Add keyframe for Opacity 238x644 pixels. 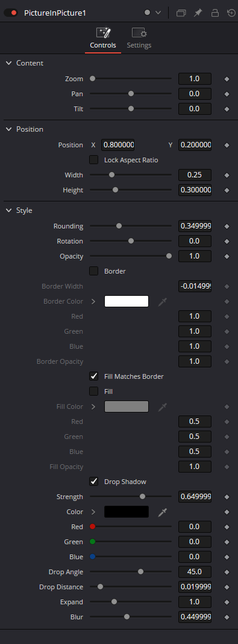pyautogui.click(x=227, y=256)
